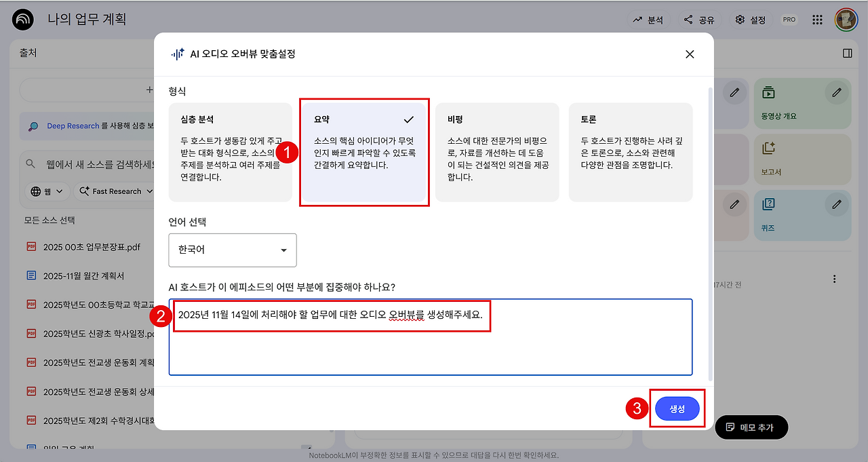Click the 퀴즈 quiz icon
The height and width of the screenshot is (462, 868).
(768, 204)
